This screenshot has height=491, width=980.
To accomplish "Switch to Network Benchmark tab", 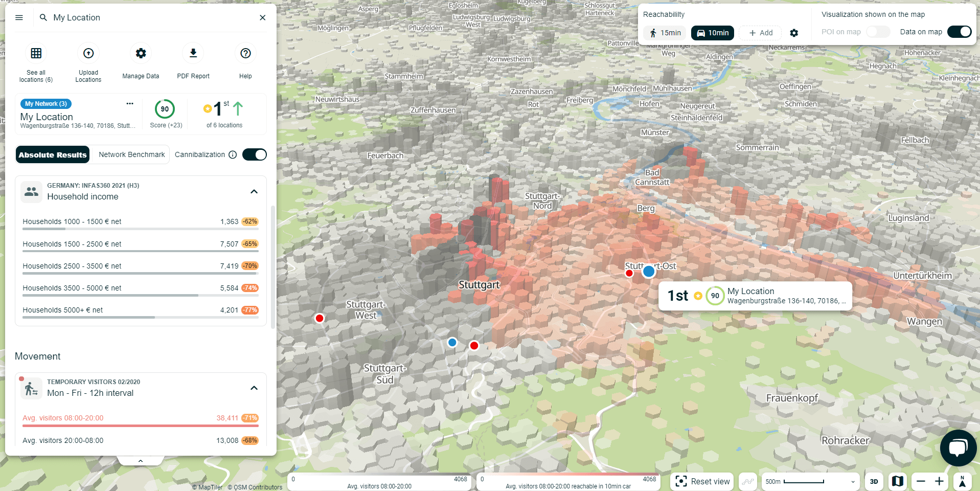I will 132,154.
